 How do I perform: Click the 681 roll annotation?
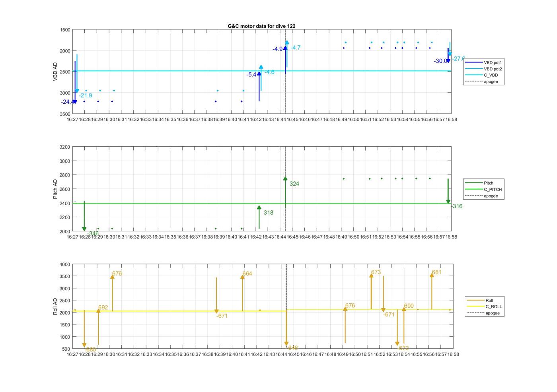tap(436, 273)
